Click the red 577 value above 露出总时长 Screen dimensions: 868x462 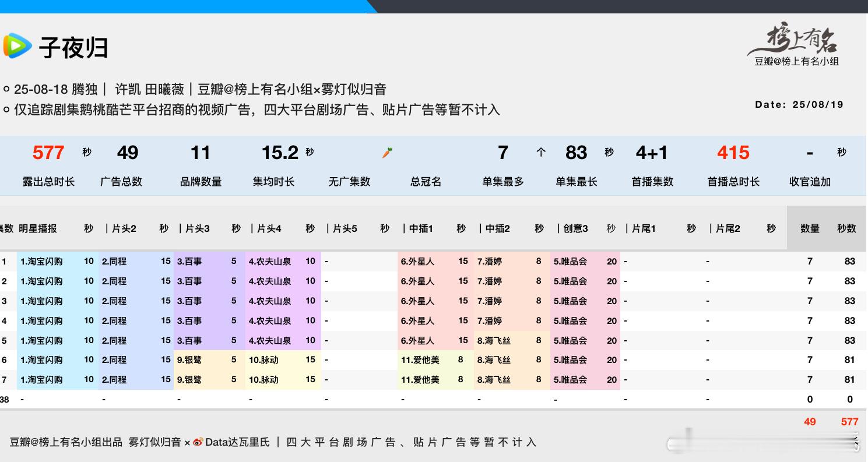click(48, 153)
